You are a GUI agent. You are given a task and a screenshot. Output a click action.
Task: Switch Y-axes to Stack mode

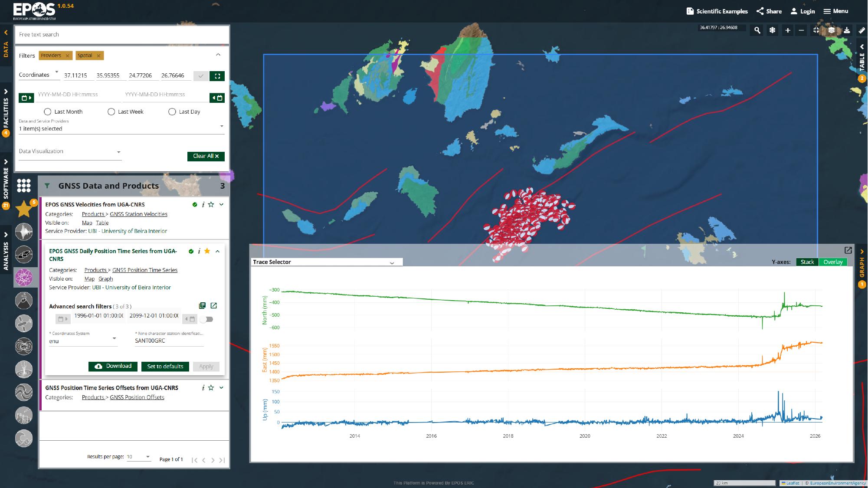[807, 262]
